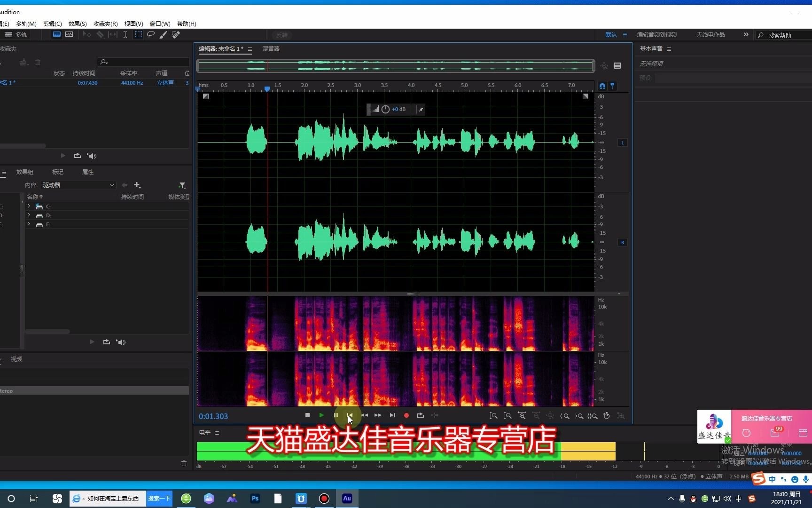Open the 视图(V) menu
The width and height of the screenshot is (812, 508).
pyautogui.click(x=133, y=24)
